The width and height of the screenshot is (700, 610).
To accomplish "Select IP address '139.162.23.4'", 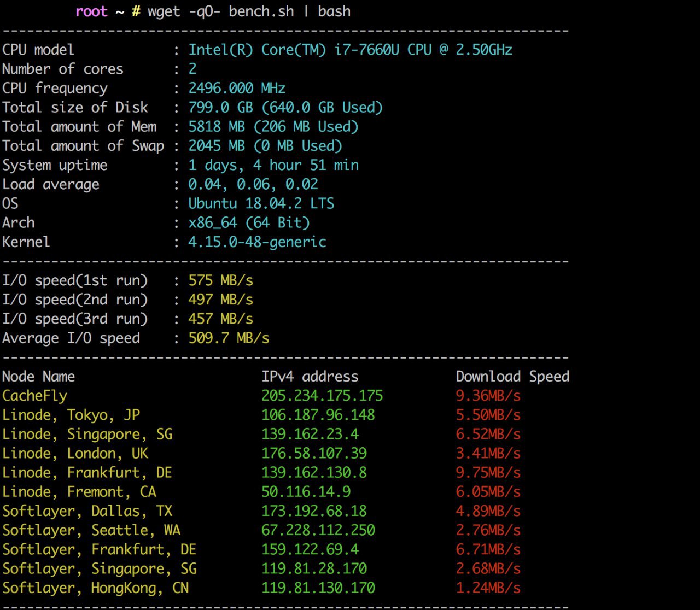I will (x=310, y=434).
